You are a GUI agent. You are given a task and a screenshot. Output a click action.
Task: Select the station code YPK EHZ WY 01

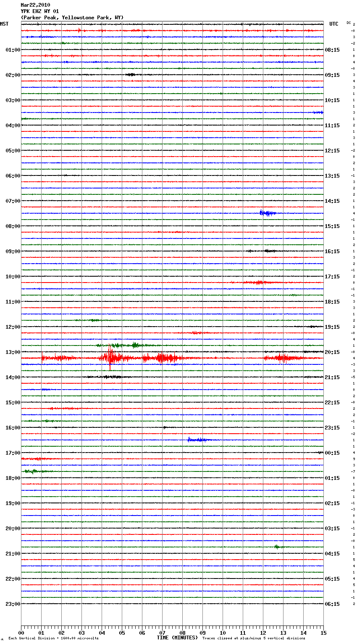[40, 11]
